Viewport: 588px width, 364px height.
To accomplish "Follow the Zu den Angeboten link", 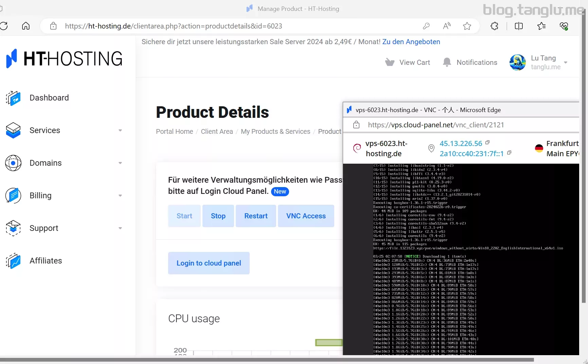I will pyautogui.click(x=411, y=42).
